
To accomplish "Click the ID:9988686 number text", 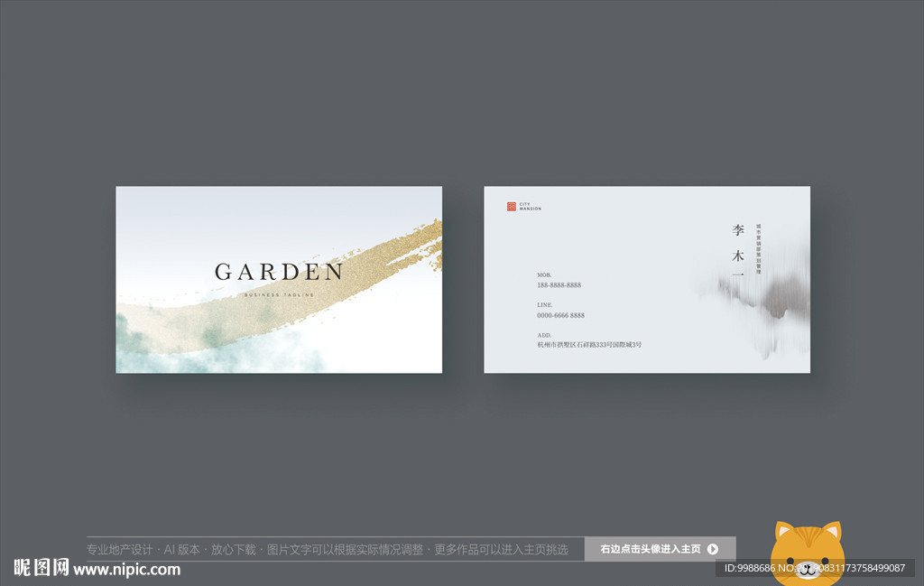I will (x=750, y=568).
